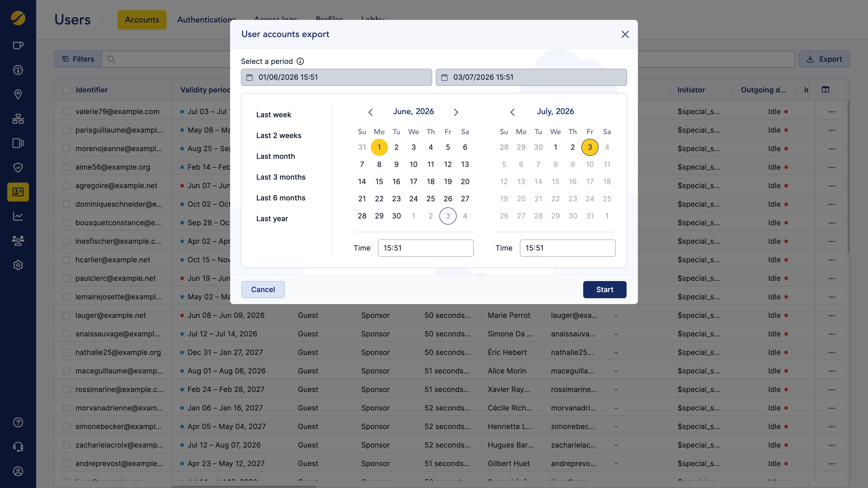Viewport: 868px width, 488px height.
Task: Click the calendar icon in the end date field
Action: (x=444, y=77)
